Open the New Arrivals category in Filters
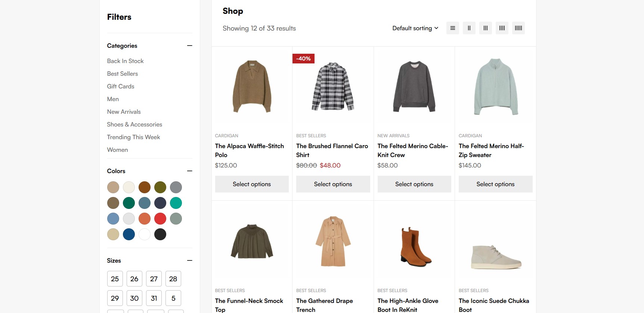 click(124, 112)
